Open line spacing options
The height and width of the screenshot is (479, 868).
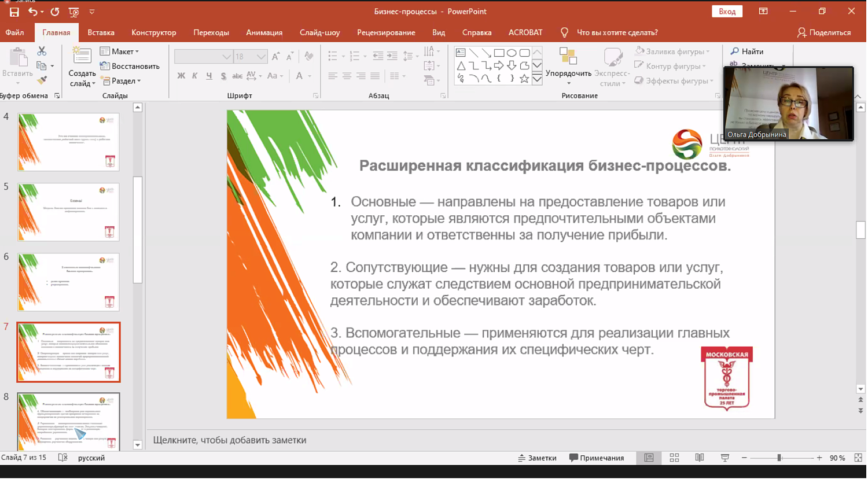pyautogui.click(x=410, y=56)
